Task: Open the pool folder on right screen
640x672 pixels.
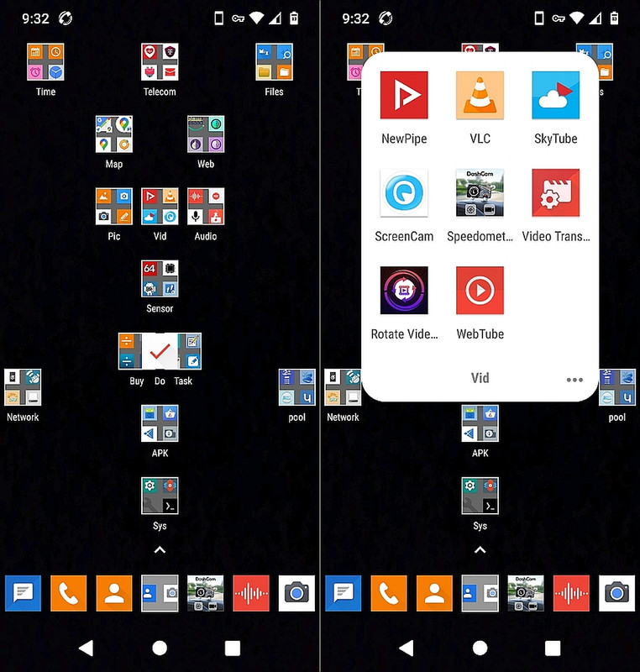Action: 617,387
